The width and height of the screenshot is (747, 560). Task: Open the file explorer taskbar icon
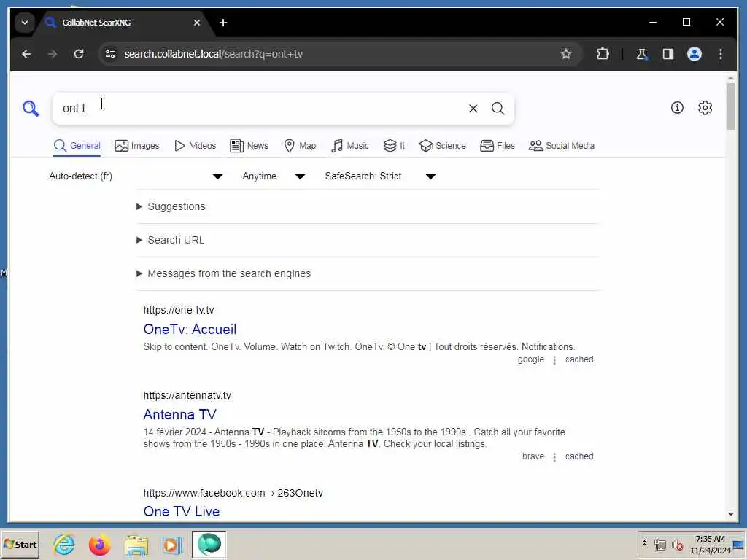click(x=136, y=545)
